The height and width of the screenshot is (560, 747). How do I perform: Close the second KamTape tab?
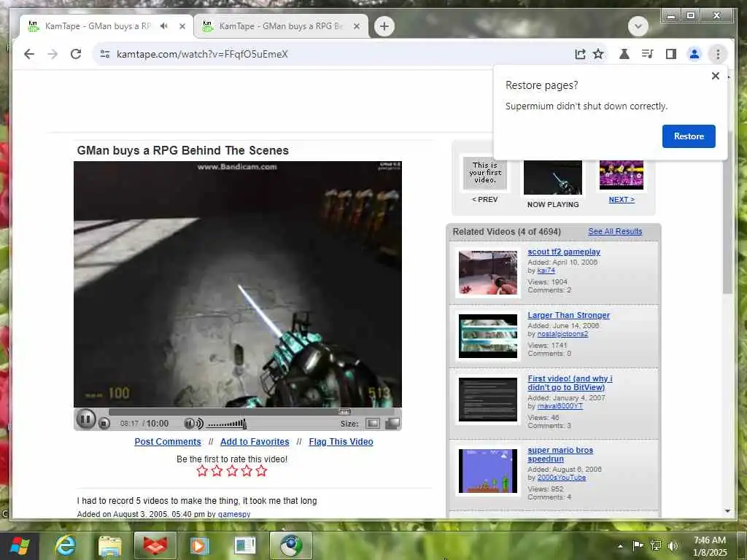356,26
